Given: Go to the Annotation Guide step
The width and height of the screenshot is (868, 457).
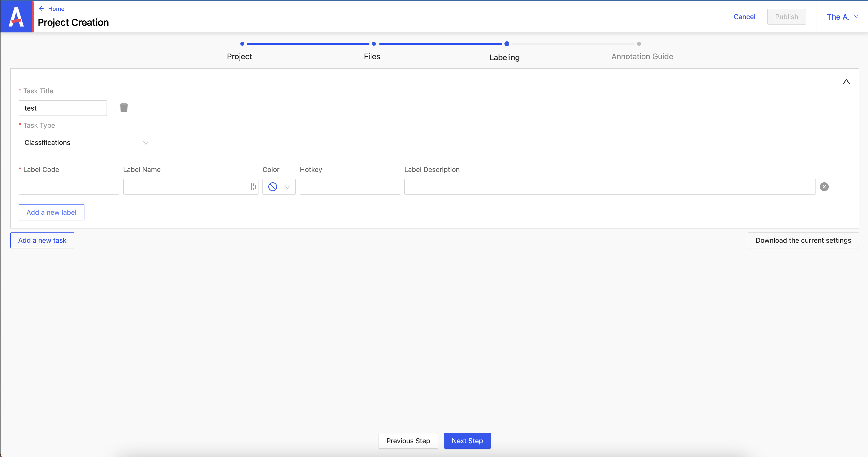Looking at the screenshot, I should click(x=642, y=56).
